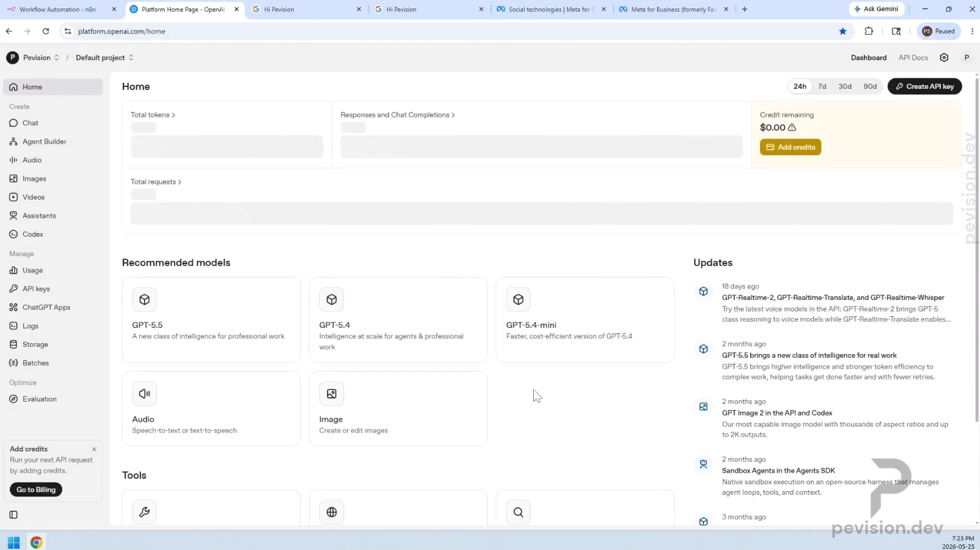Expand Total requests details
The image size is (980, 550).
(156, 182)
